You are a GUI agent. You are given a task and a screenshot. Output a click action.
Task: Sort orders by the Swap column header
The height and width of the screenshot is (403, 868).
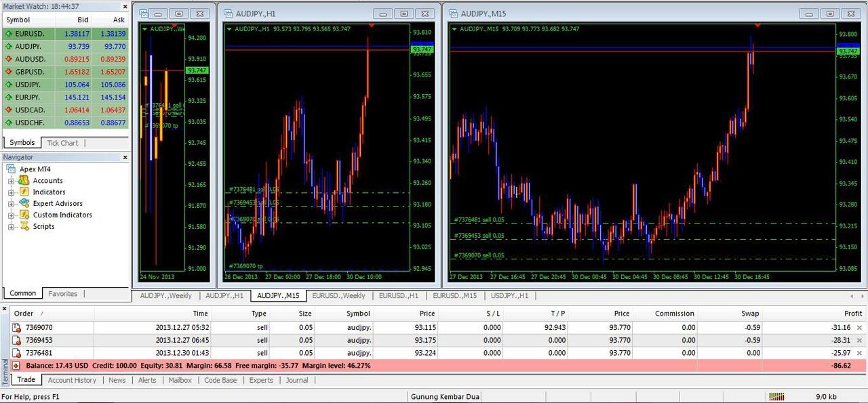click(x=731, y=314)
